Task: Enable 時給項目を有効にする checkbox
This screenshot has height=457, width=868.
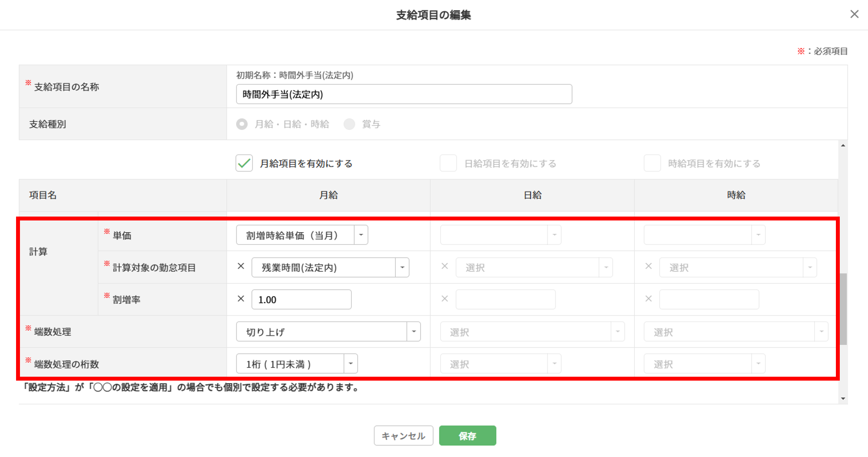Action: 652,163
